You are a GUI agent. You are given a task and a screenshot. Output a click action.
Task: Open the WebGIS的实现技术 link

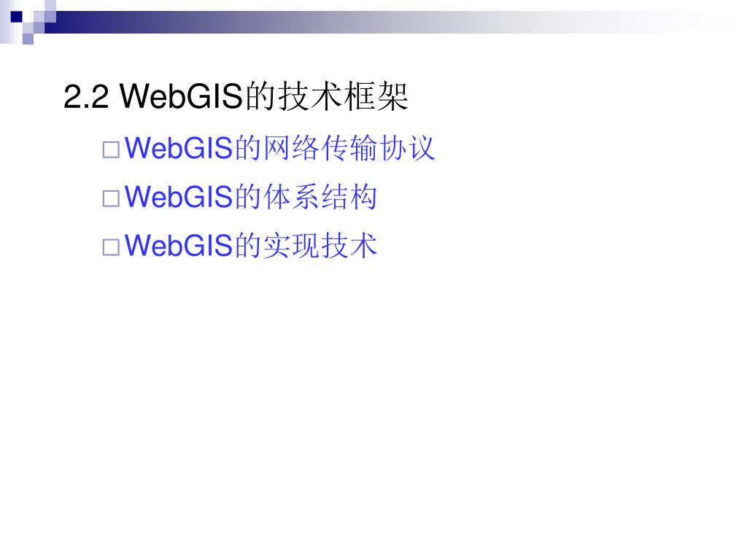click(x=251, y=246)
